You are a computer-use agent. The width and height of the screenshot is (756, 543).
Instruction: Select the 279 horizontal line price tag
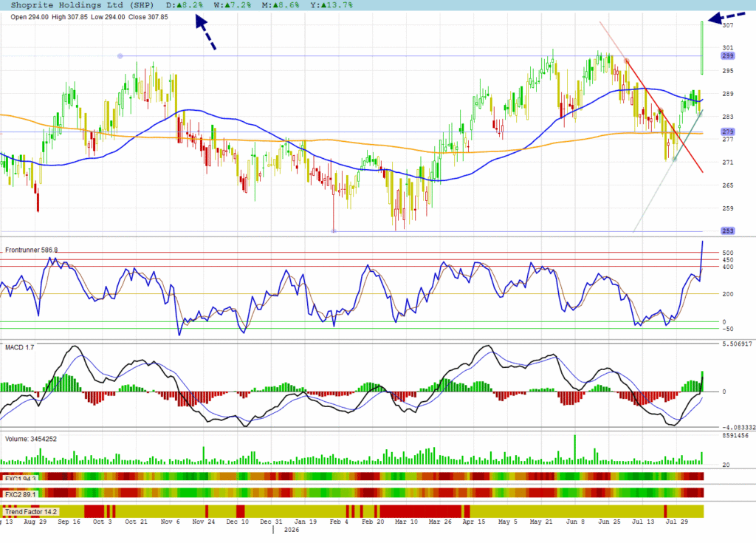[x=727, y=132]
